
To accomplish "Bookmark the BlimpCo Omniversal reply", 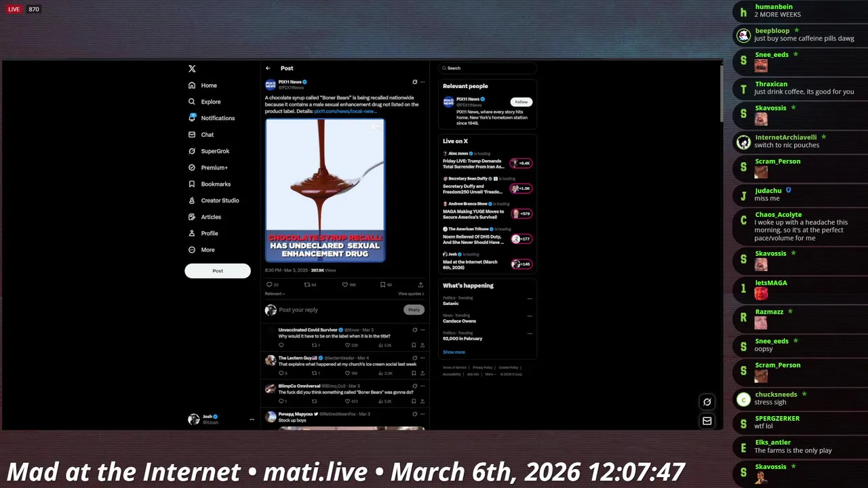I will [414, 401].
